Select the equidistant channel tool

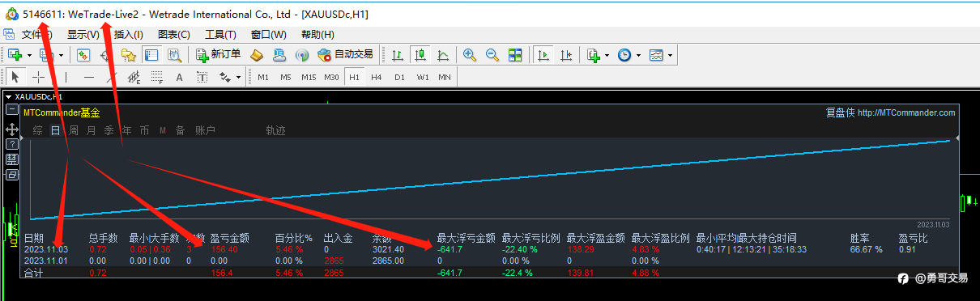point(134,77)
